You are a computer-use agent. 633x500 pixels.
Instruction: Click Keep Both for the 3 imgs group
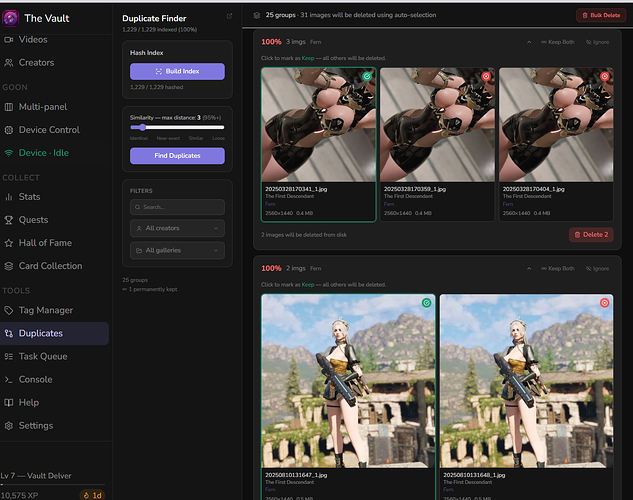pos(558,42)
